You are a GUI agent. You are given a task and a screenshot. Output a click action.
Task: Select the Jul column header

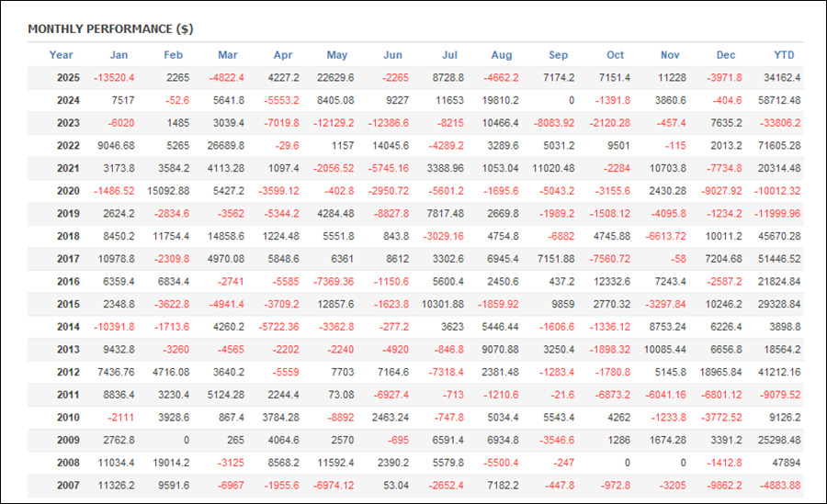coord(450,55)
